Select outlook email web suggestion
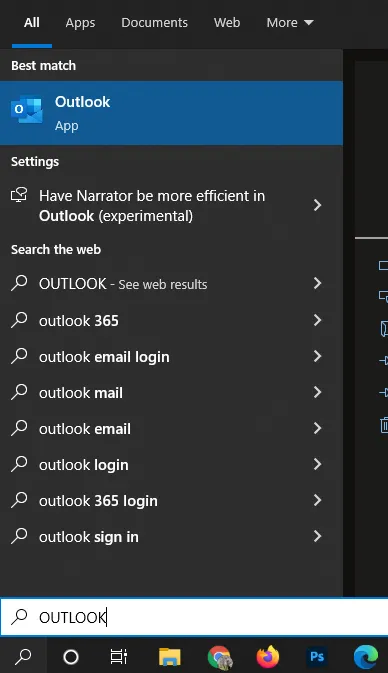The width and height of the screenshot is (388, 673). point(171,428)
